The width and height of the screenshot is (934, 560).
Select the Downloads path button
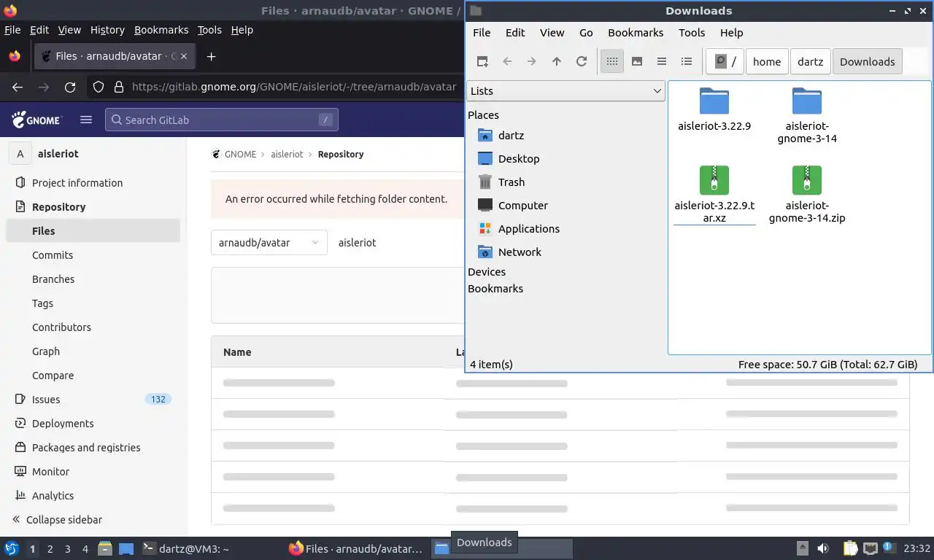pos(867,61)
